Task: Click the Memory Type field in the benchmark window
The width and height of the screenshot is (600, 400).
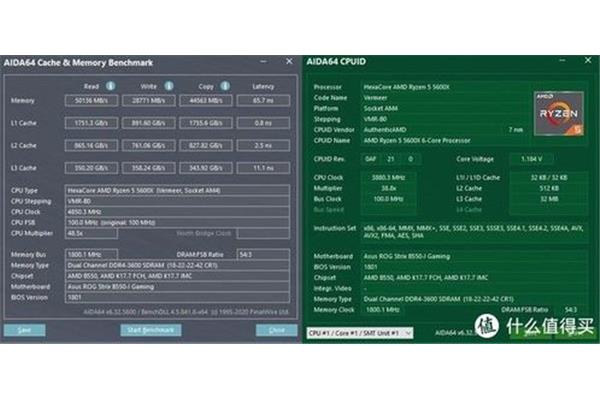Action: [x=177, y=265]
